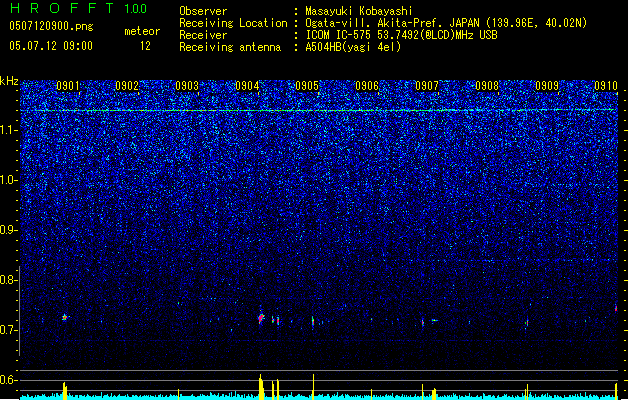The image size is (629, 400).
Task: Click the 0905 time marker
Action: (x=307, y=86)
